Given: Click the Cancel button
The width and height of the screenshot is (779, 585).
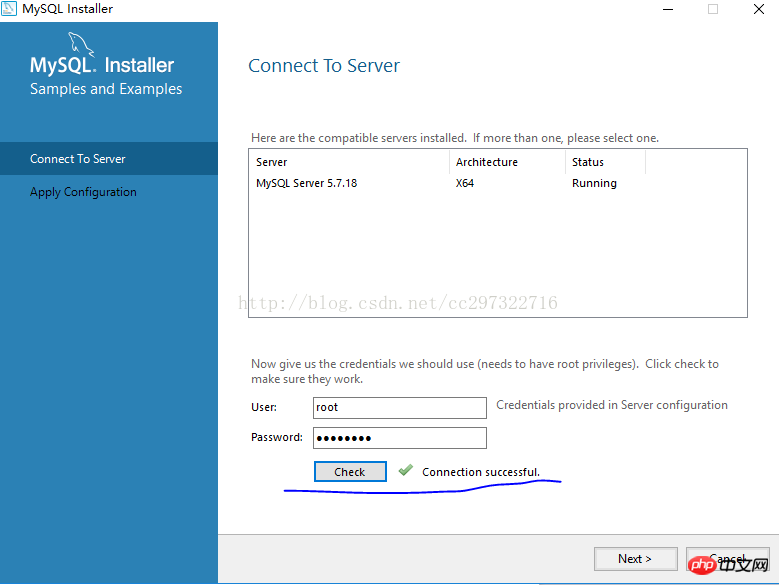Looking at the screenshot, I should point(728,559).
